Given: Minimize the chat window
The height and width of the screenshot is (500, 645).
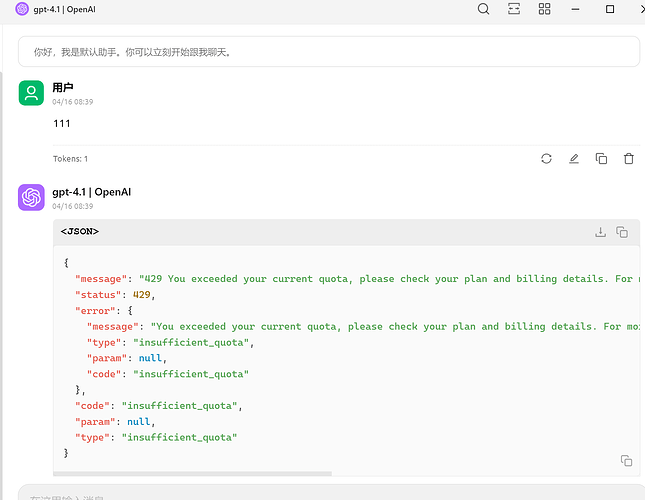Looking at the screenshot, I should 575,9.
